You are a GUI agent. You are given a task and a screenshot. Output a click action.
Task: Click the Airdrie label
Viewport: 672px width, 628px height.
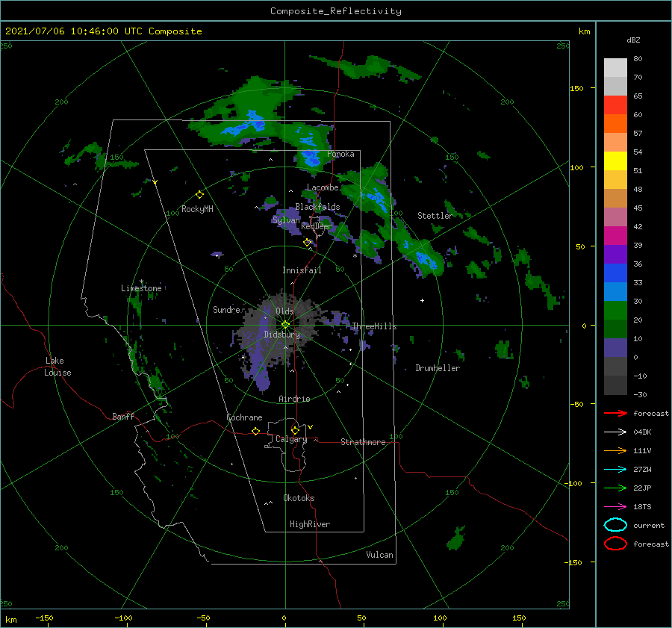[x=294, y=399]
